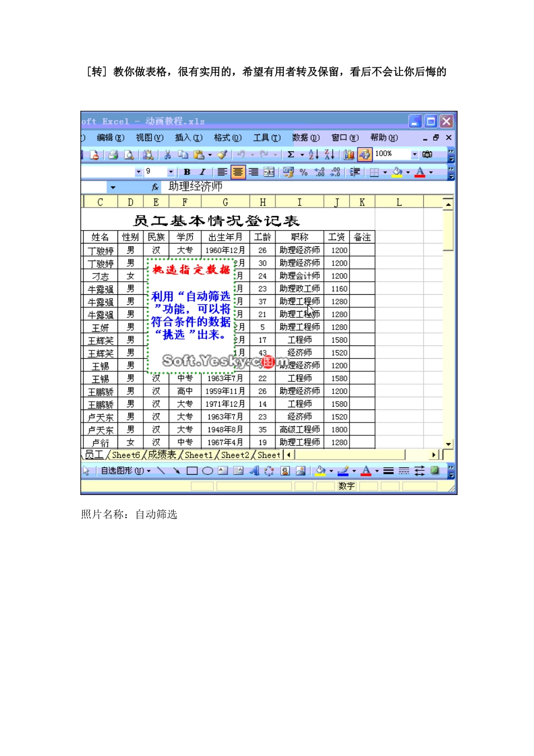This screenshot has width=534, height=756.
Task: Click the Cut scissors icon
Action: pyautogui.click(x=168, y=155)
